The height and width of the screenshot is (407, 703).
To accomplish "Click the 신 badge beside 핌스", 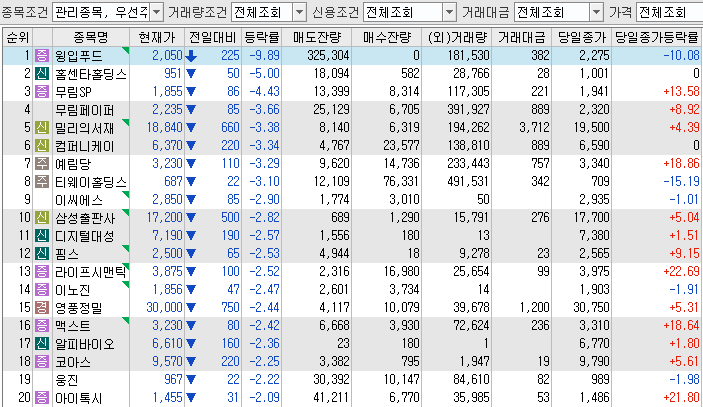I will tap(42, 254).
